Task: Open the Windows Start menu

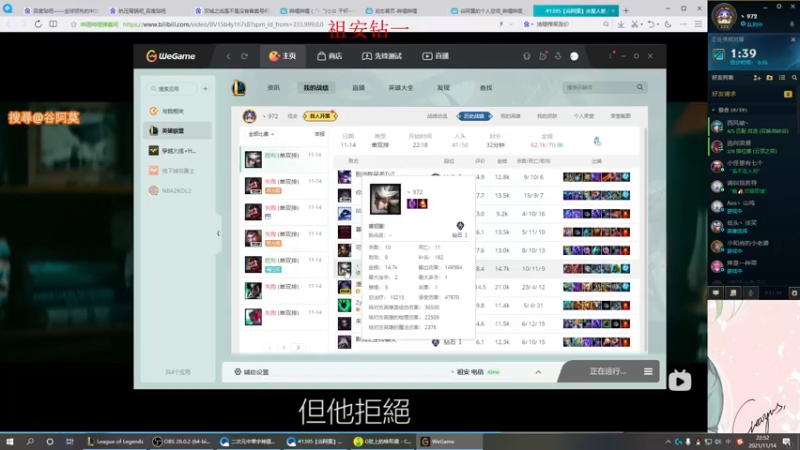Action: point(10,441)
